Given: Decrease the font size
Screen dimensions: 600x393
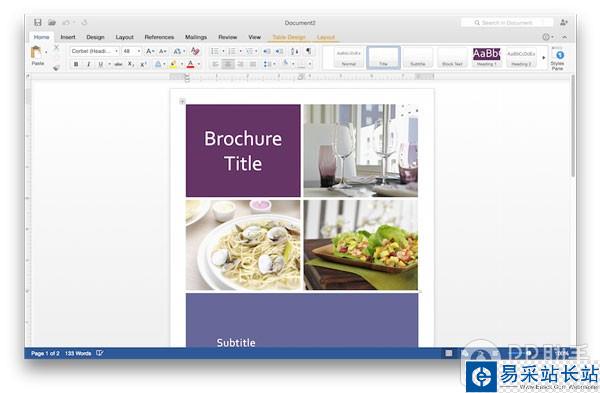Looking at the screenshot, I should [162, 51].
